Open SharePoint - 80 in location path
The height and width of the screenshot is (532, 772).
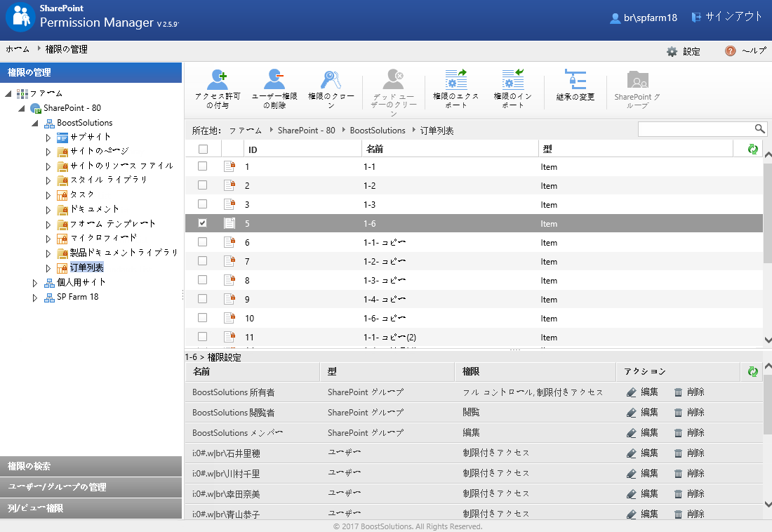pyautogui.click(x=306, y=131)
